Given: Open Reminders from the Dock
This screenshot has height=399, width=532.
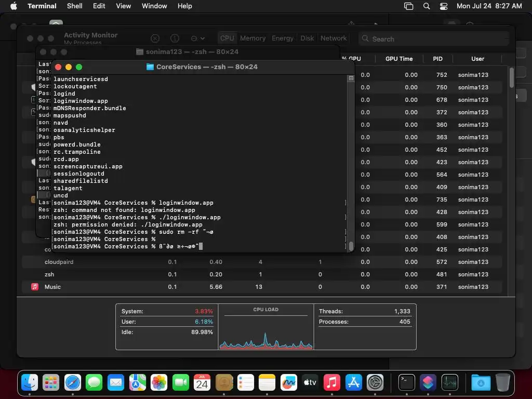Looking at the screenshot, I should click(245, 382).
